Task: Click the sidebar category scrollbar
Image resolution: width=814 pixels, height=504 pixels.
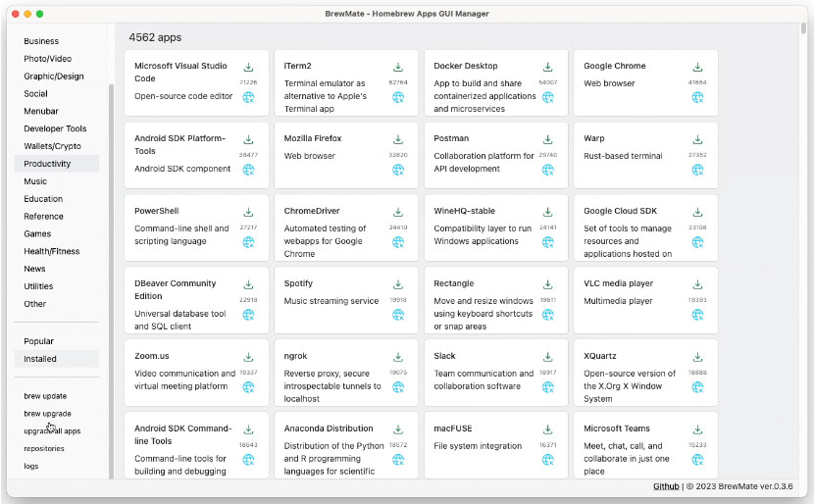Action: (111, 280)
